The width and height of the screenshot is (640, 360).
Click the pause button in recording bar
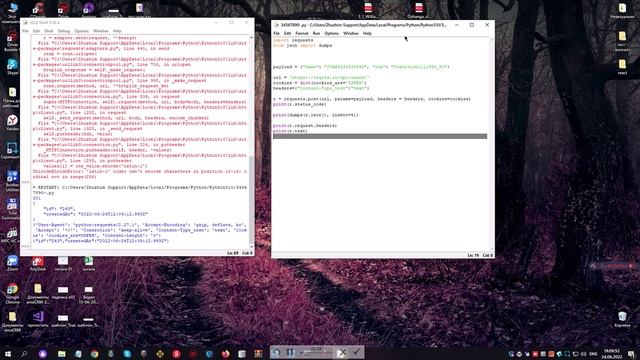pyautogui.click(x=291, y=352)
